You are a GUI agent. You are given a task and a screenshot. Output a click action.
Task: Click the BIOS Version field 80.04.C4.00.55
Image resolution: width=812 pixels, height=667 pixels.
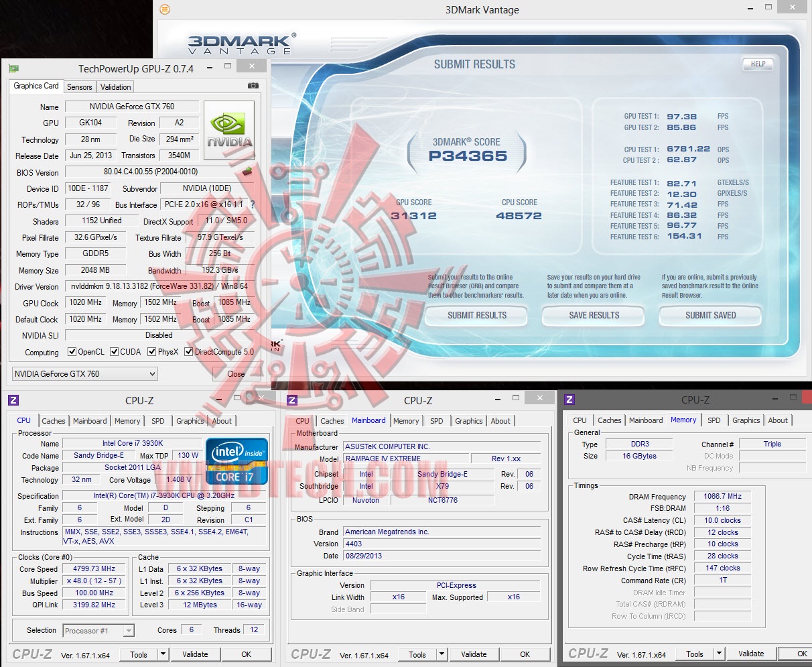pyautogui.click(x=151, y=172)
